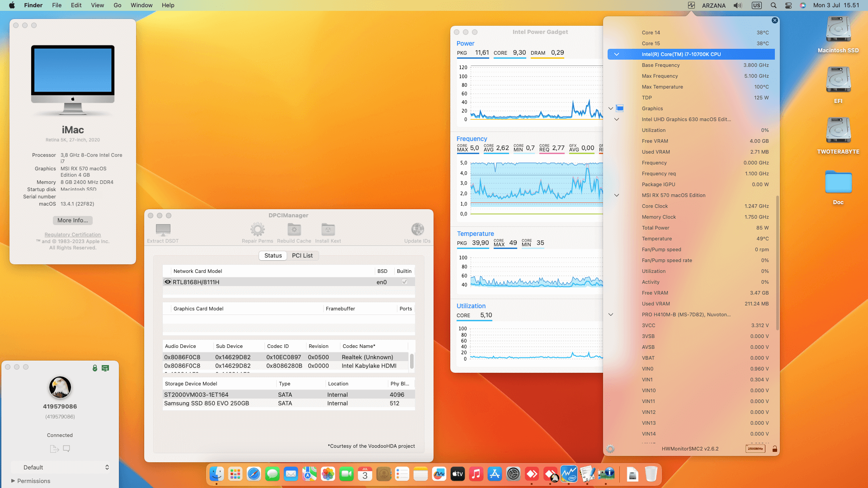This screenshot has height=488, width=868.
Task: Toggle the eye icon beside RTL8168H/8111H
Action: coord(167,282)
